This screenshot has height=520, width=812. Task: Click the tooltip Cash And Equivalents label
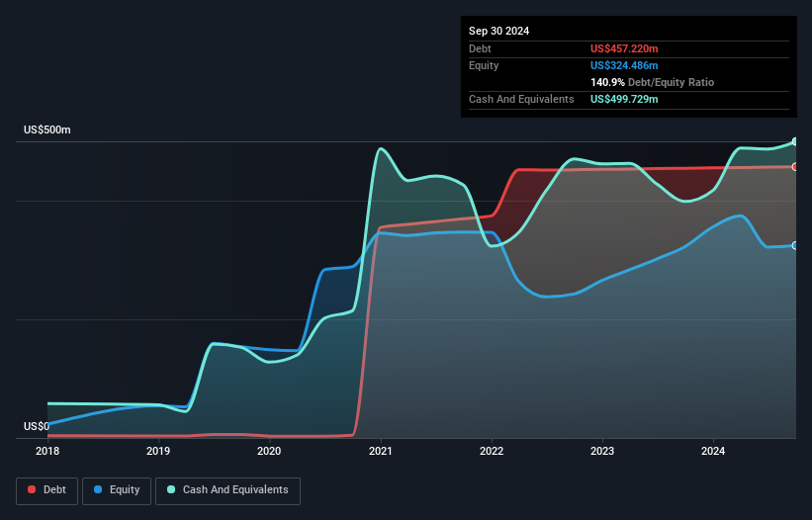pos(521,99)
